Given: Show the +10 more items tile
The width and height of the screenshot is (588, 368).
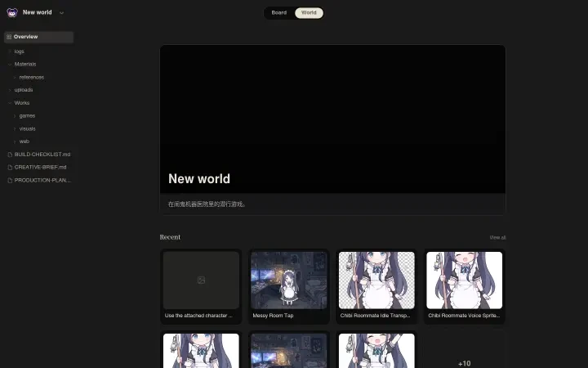Looking at the screenshot, I should pyautogui.click(x=464, y=351).
